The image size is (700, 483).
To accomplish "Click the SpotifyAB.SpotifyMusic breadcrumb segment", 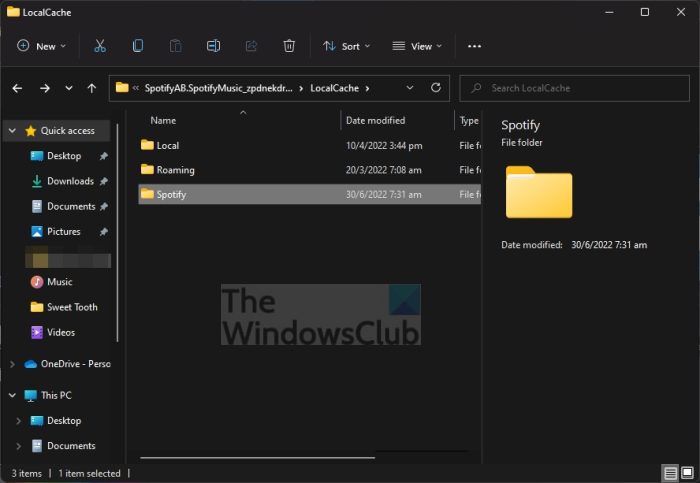I will pos(219,88).
